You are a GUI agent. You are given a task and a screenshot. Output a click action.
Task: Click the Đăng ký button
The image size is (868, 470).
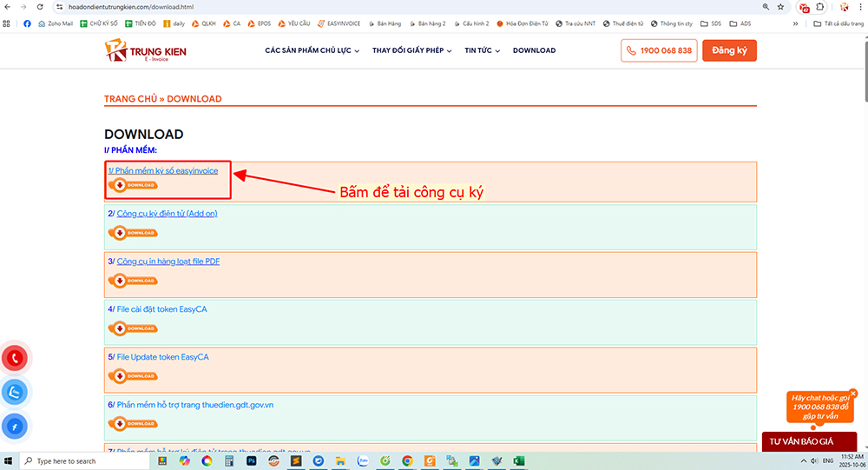730,50
